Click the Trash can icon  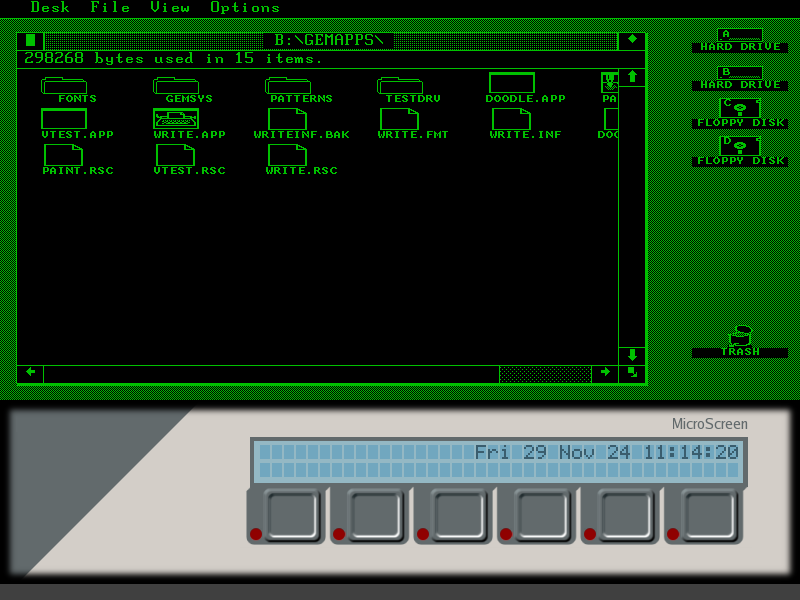pyautogui.click(x=740, y=336)
